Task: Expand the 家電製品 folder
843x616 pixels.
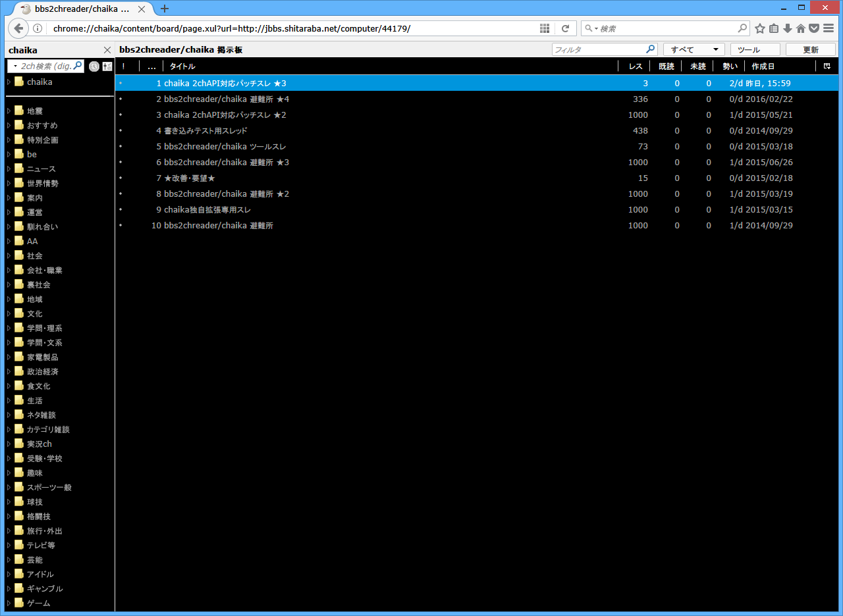Action: [9, 357]
